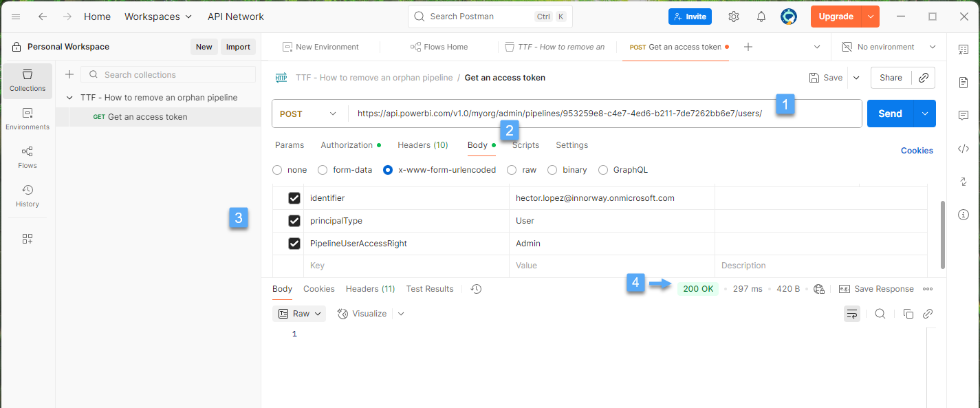980x408 pixels.
Task: Create new collection with plus icon
Action: click(69, 74)
